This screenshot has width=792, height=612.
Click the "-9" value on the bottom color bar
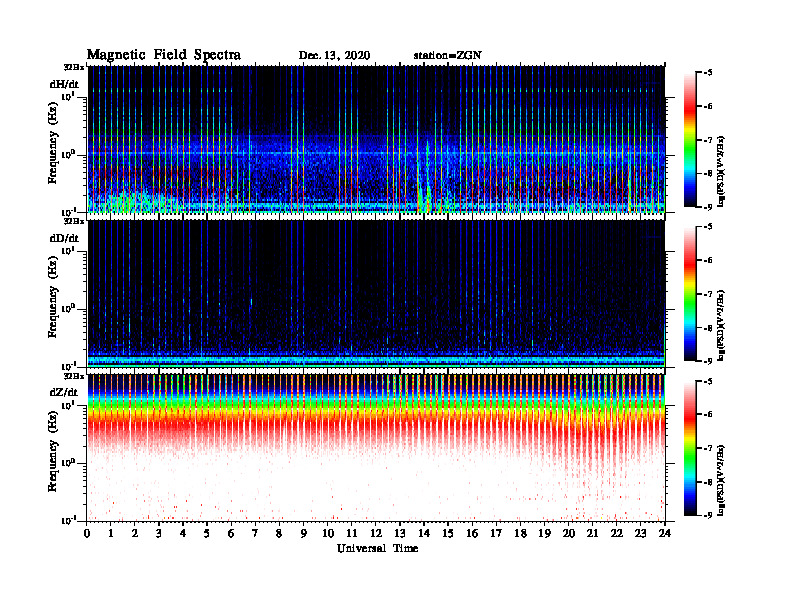tap(708, 515)
